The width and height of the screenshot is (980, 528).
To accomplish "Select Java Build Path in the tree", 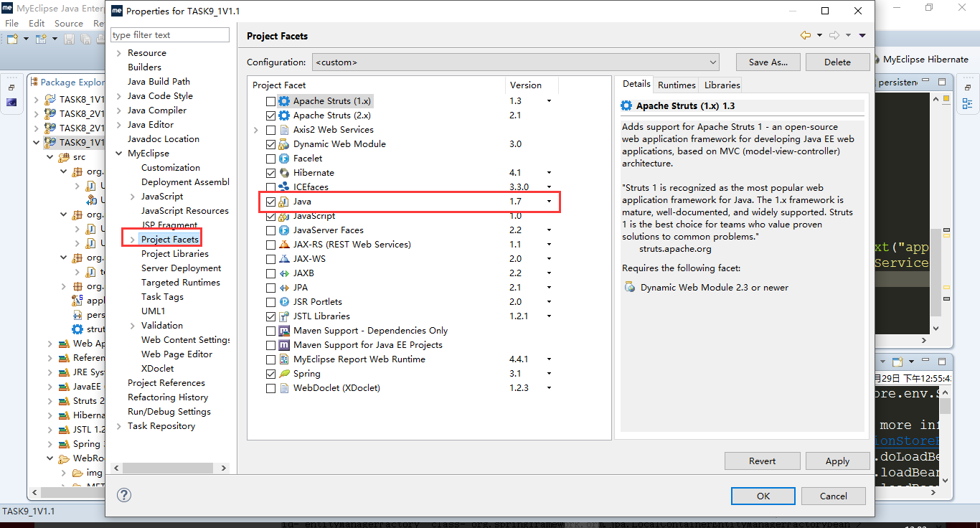I will (159, 82).
